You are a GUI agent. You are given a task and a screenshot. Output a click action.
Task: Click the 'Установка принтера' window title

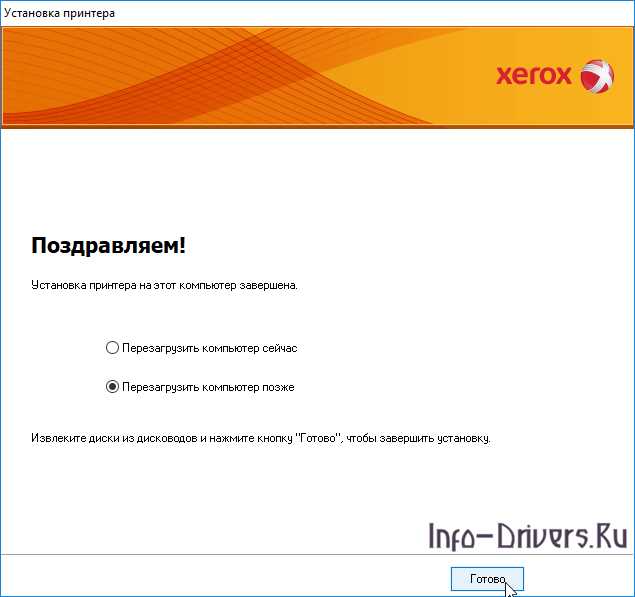pos(60,13)
